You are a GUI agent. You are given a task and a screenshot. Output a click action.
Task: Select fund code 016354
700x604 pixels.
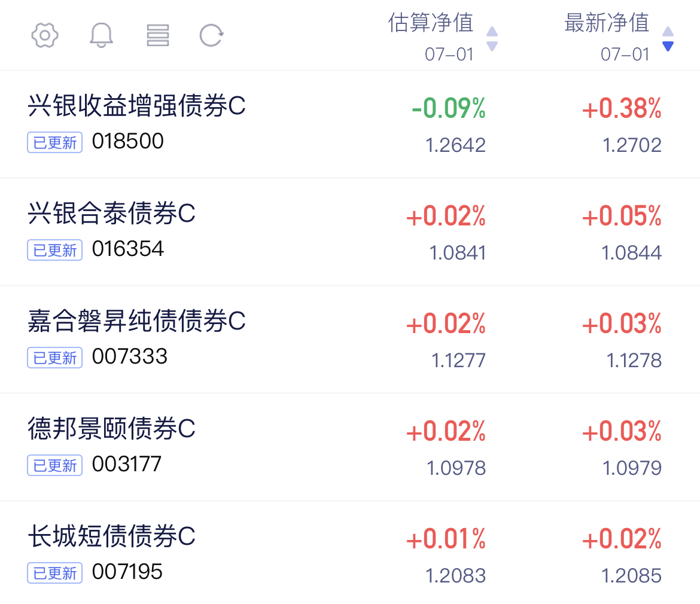[x=127, y=249]
